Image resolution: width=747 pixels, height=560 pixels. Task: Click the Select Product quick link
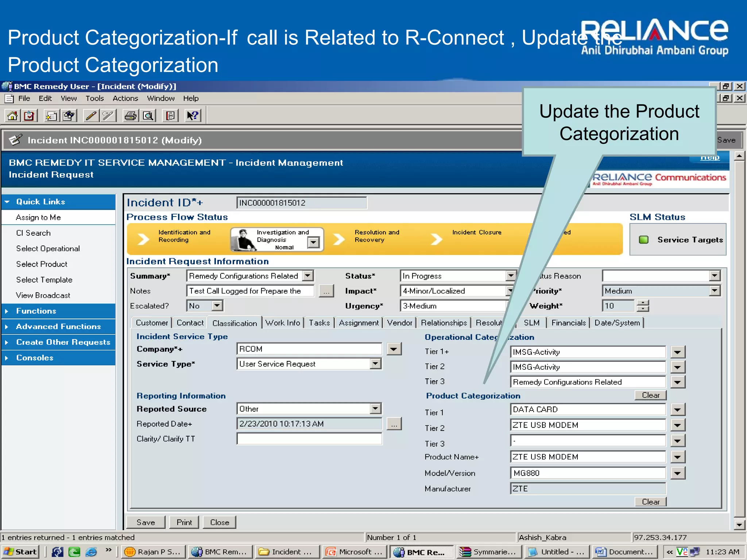coord(42,264)
